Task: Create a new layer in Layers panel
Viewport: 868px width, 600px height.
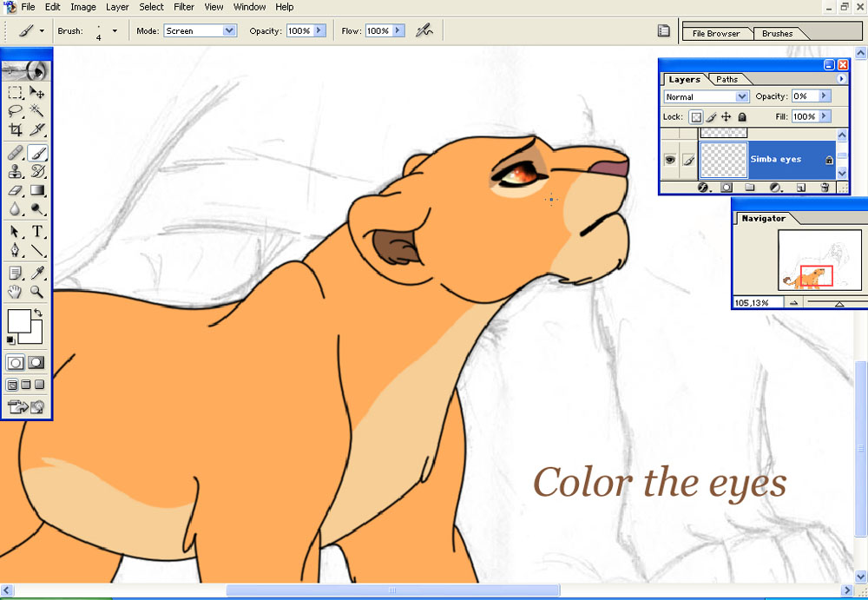Action: coord(800,188)
